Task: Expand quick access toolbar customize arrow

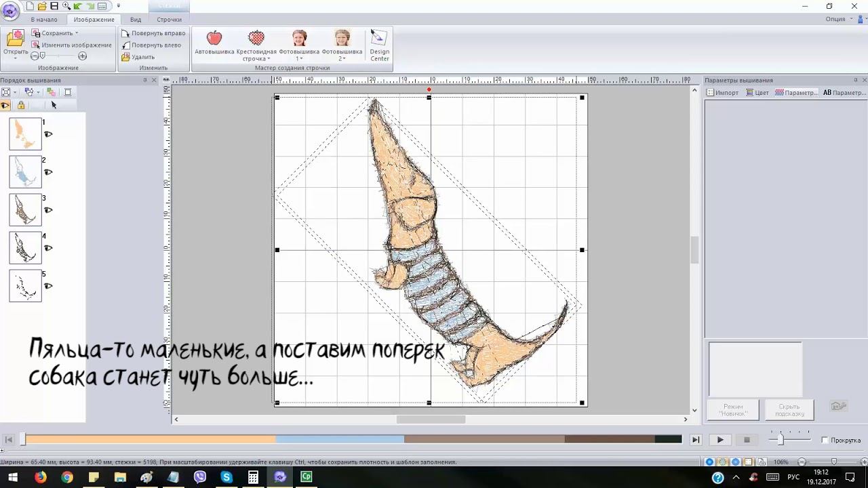Action: pyautogui.click(x=118, y=6)
